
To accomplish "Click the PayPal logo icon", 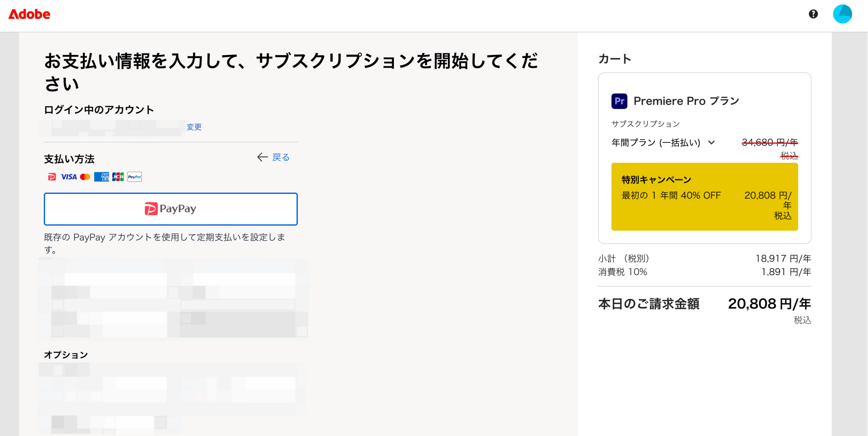I will pos(135,177).
